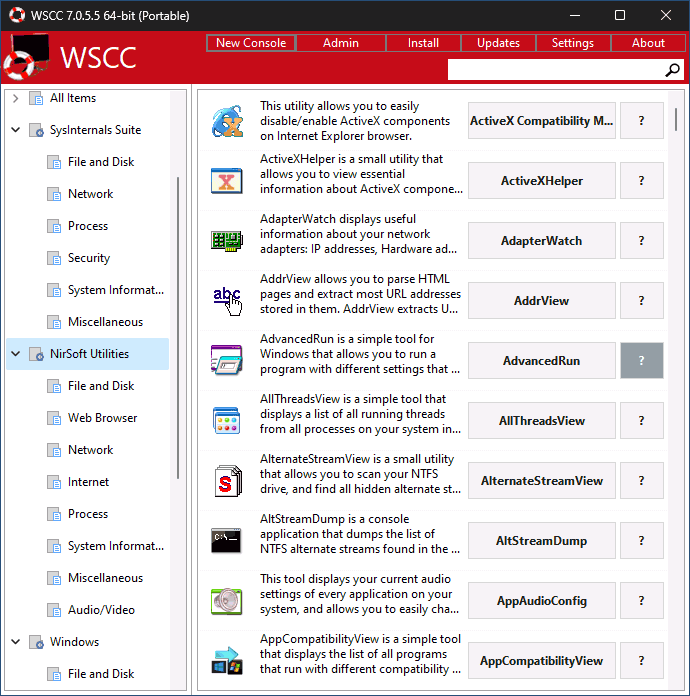Select Internet under NirSoft Utilities
The width and height of the screenshot is (690, 696).
[x=88, y=482]
